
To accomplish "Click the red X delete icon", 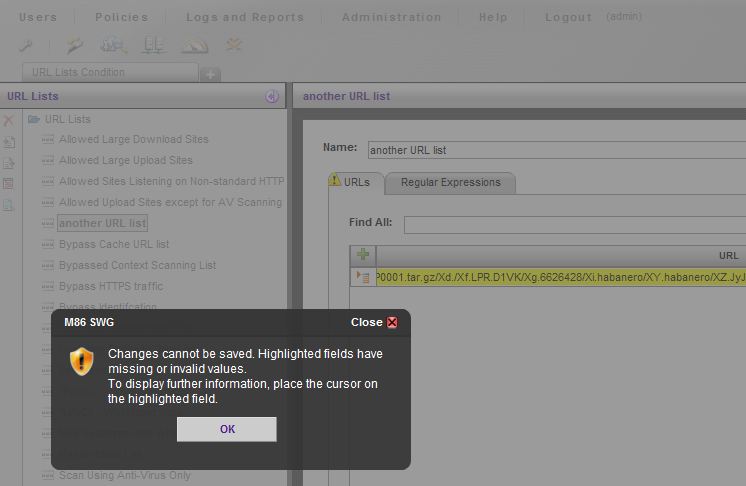I will coord(9,120).
